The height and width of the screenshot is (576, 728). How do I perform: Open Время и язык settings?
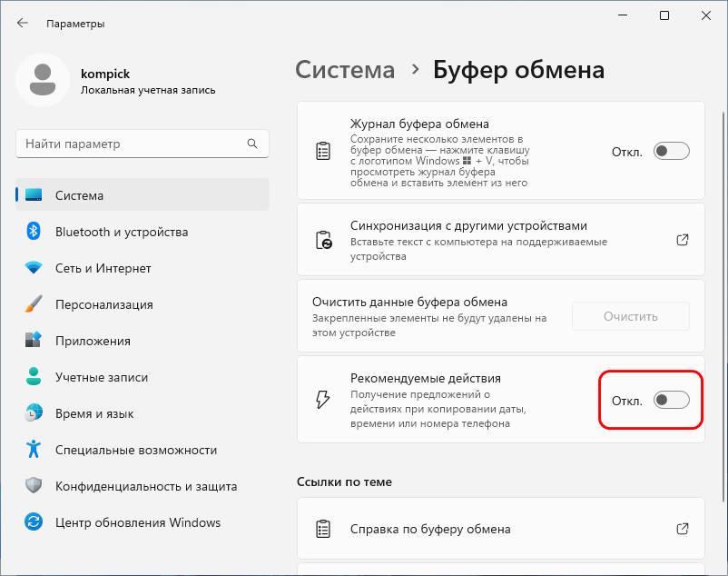[143, 413]
